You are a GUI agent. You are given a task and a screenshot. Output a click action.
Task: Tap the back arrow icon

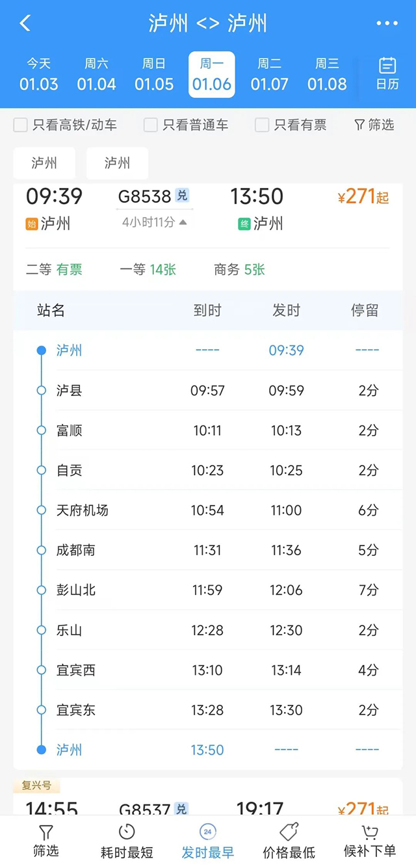click(25, 23)
